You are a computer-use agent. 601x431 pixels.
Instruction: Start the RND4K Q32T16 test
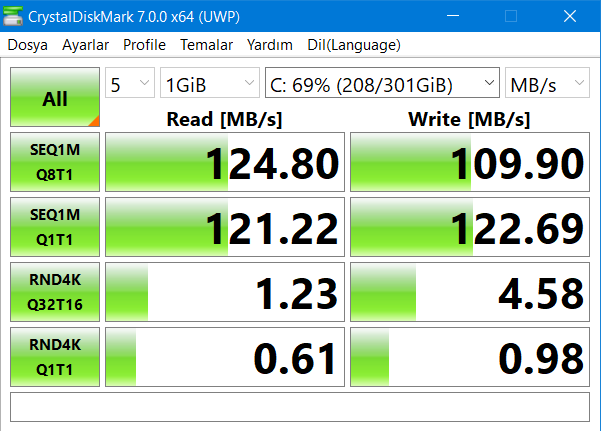[x=55, y=292]
